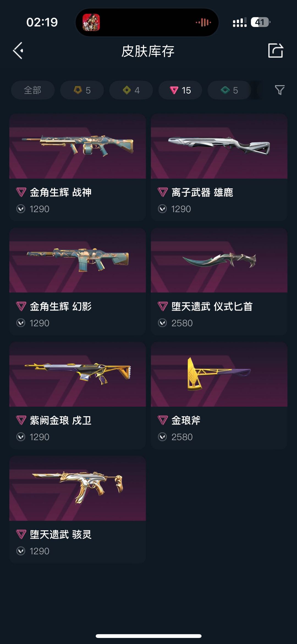Open the share icon at top right
Image resolution: width=297 pixels, height=644 pixels.
pyautogui.click(x=276, y=50)
